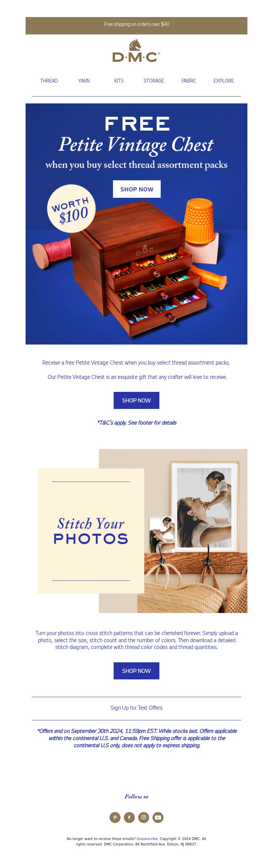Click white SHOP NOW button in hero banner
The height and width of the screenshot is (868, 273).
tap(137, 189)
